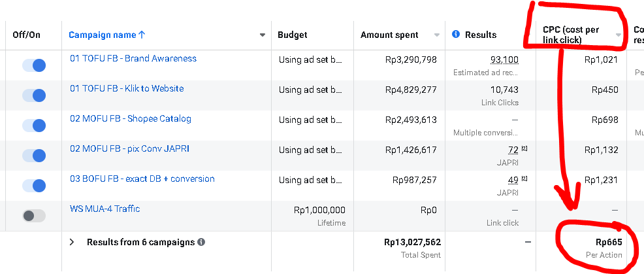
Task: Open 02 MOFU FB - pix Conv JAPRI campaign
Action: click(x=130, y=148)
